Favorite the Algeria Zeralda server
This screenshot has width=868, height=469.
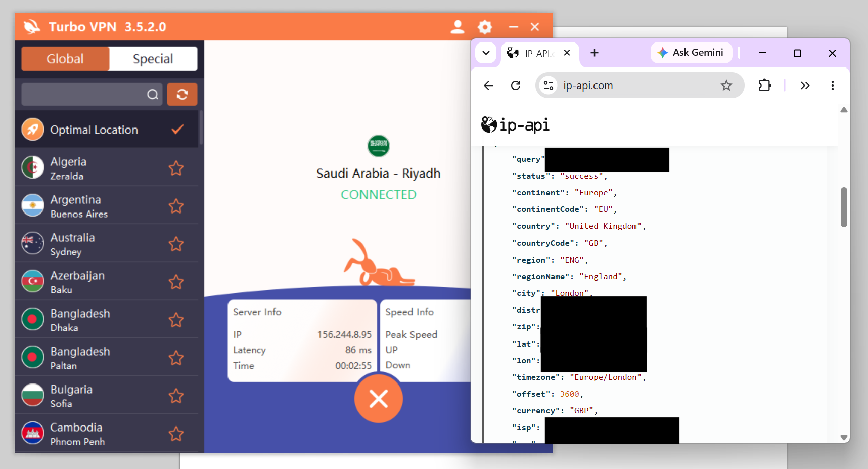176,168
